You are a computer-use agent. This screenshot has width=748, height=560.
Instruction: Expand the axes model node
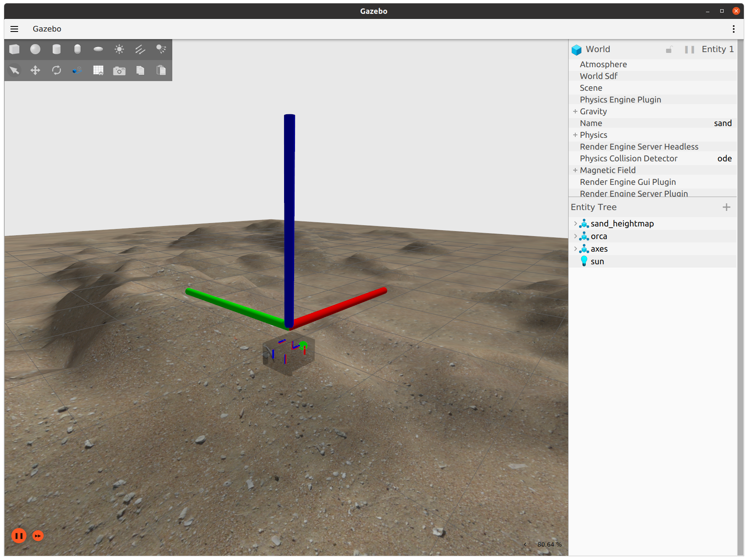pos(575,249)
